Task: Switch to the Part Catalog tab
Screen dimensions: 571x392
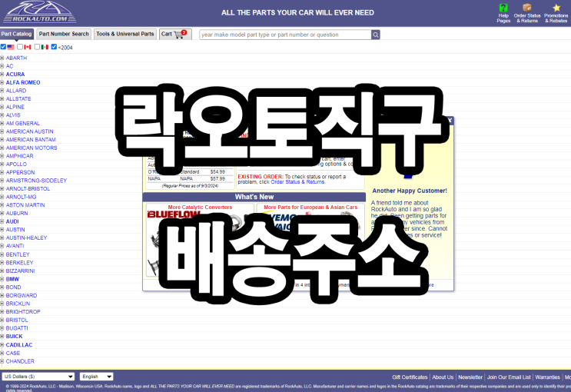Action: pyautogui.click(x=17, y=34)
